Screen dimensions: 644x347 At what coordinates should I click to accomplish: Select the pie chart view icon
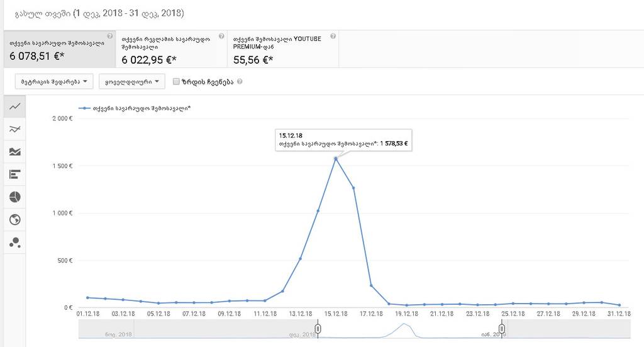pyautogui.click(x=15, y=197)
